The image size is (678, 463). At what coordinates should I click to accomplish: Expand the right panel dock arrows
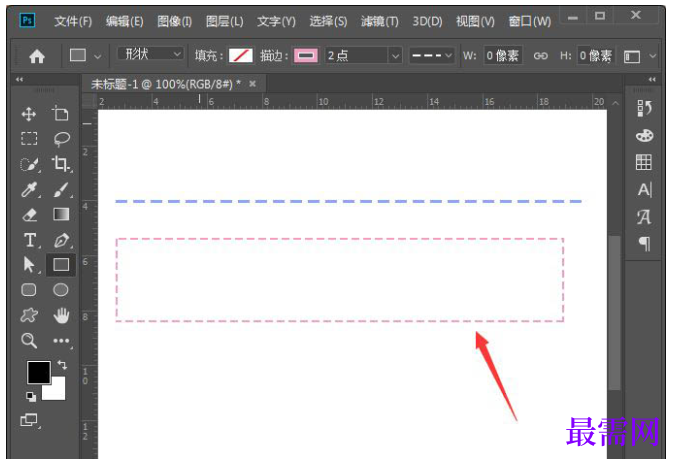[x=652, y=80]
